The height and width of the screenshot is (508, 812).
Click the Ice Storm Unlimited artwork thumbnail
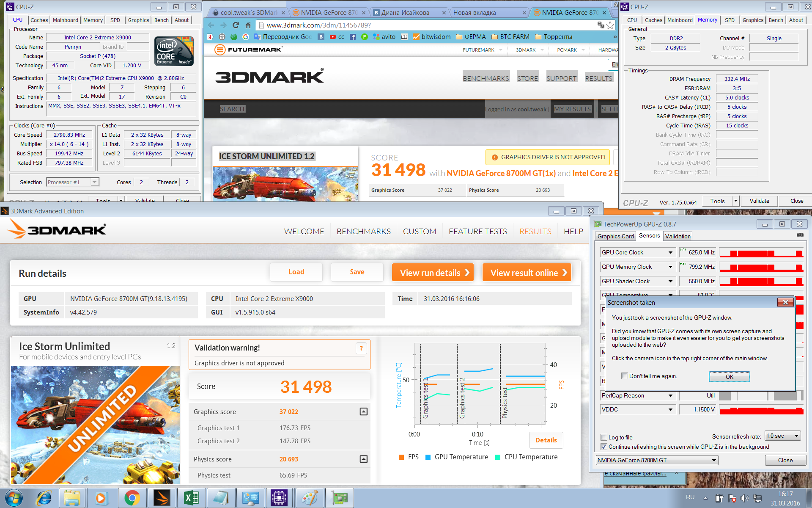96,425
